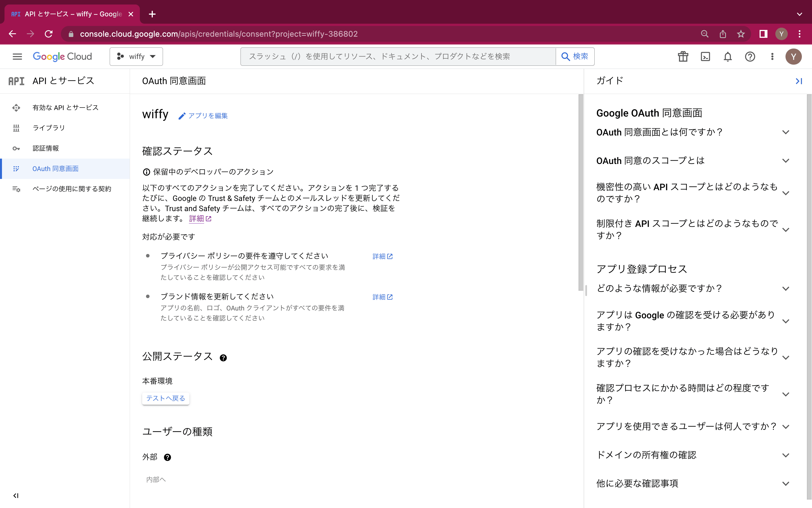The height and width of the screenshot is (508, 812).
Task: Open the wiffy project selector dropdown
Action: coord(136,56)
